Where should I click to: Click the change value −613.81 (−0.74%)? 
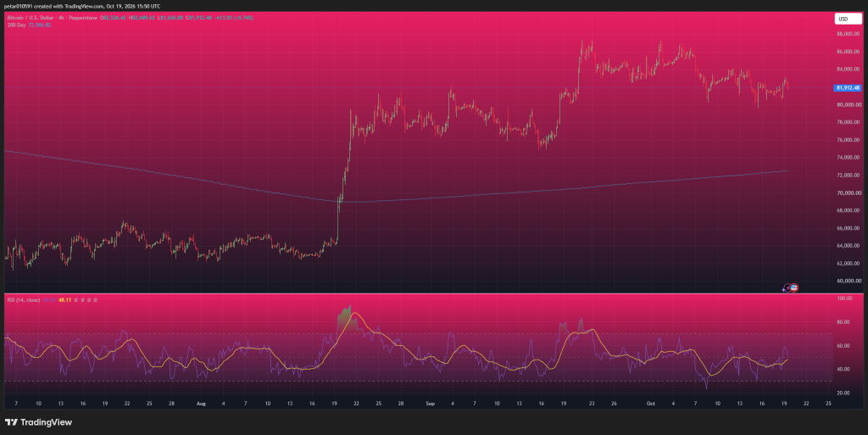point(234,18)
